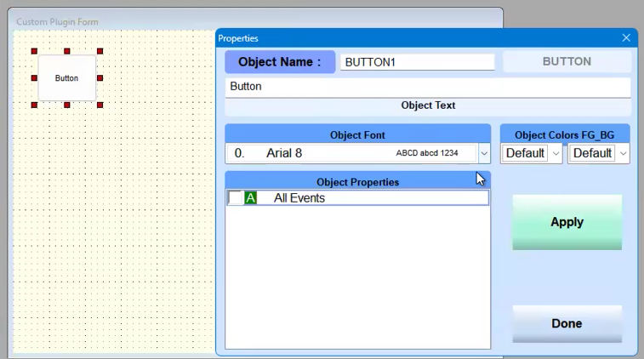The width and height of the screenshot is (644, 359).
Task: Click the green A icon beside All Events
Action: click(x=250, y=198)
